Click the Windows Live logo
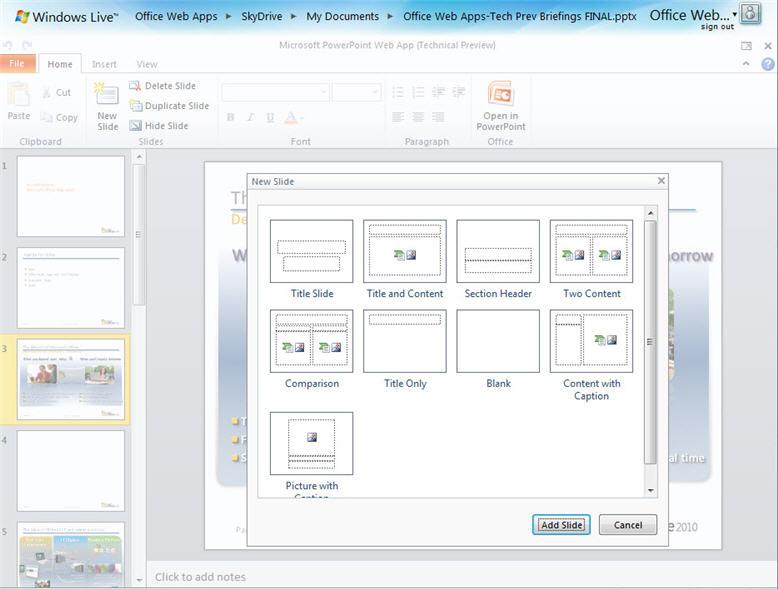Image resolution: width=778 pixels, height=589 pixels. [66, 17]
